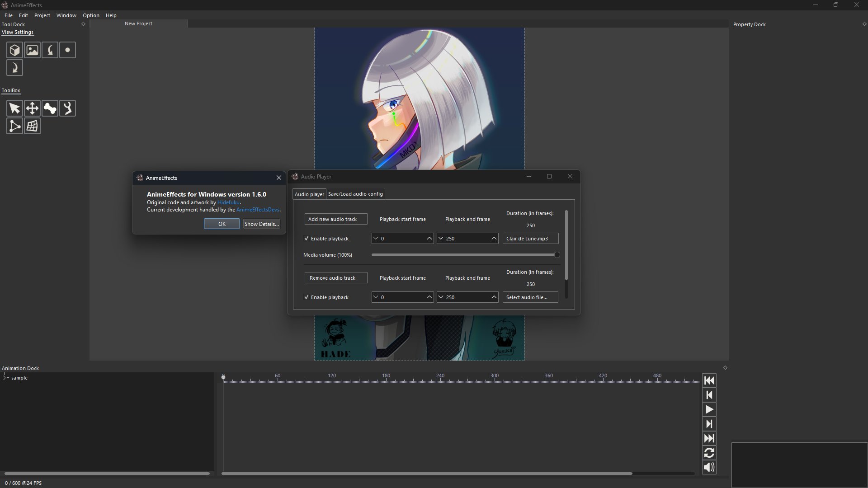Increase start frame of Clair de Lune track
The width and height of the screenshot is (868, 488).
(429, 239)
